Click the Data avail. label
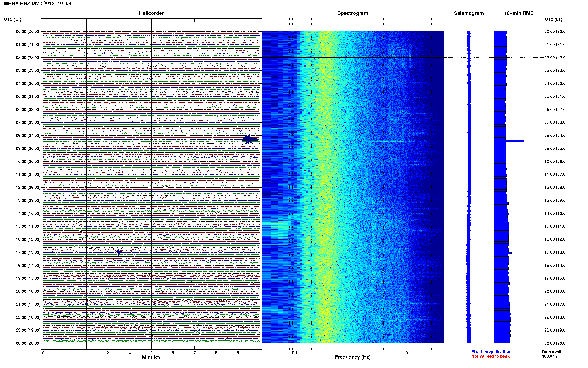Viewport: 588px width, 368px height. (x=552, y=352)
